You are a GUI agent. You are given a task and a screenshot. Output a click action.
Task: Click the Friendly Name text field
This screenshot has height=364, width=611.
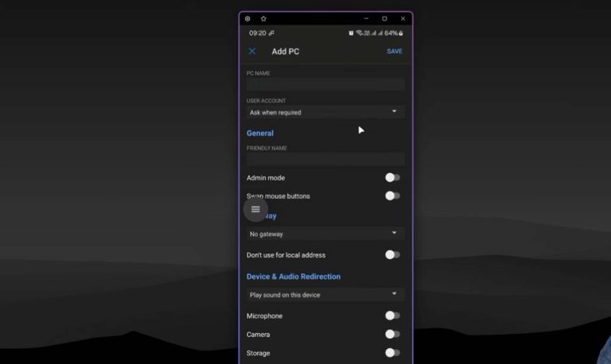(325, 159)
